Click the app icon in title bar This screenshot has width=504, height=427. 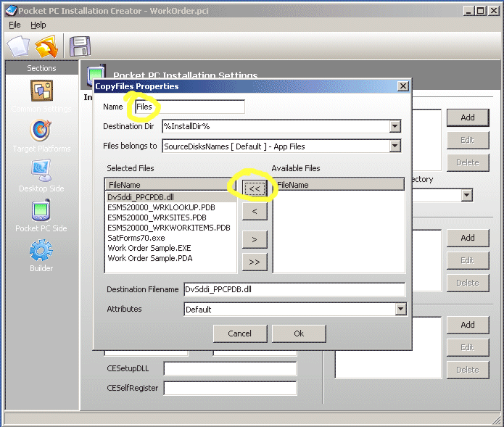(11, 11)
